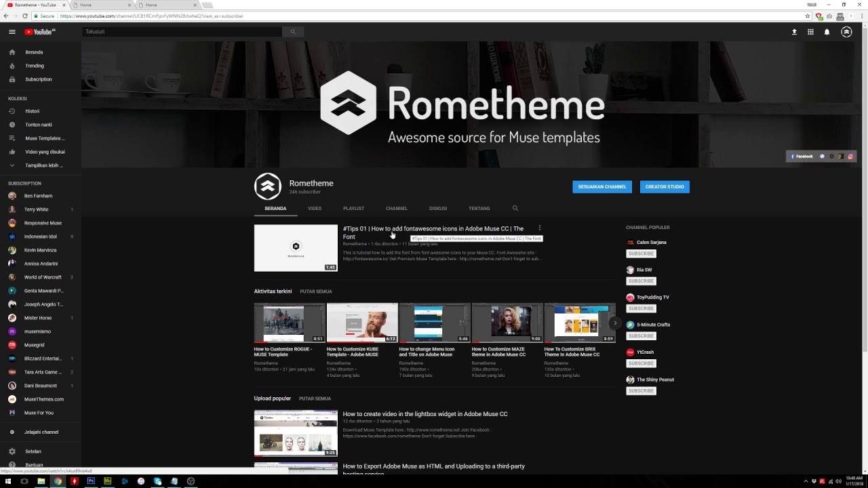
Task: Open the three-dot menu on Tips 01 video
Action: (540, 228)
